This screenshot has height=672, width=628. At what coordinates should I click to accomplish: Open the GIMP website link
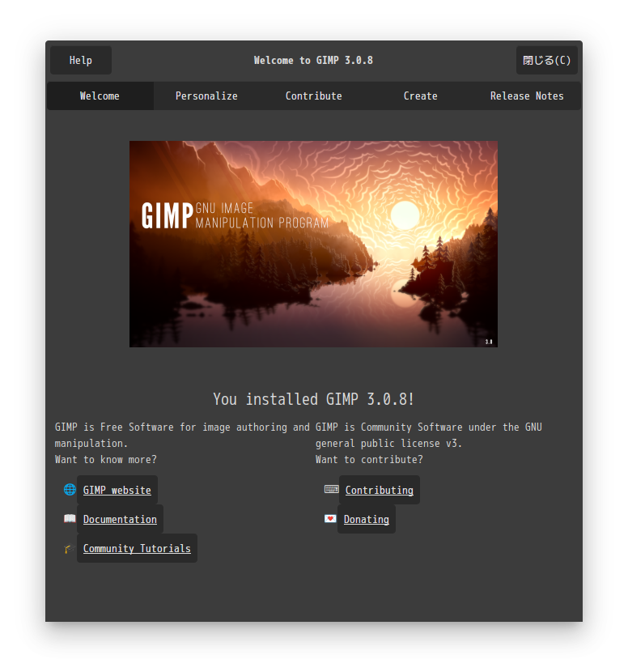[117, 490]
